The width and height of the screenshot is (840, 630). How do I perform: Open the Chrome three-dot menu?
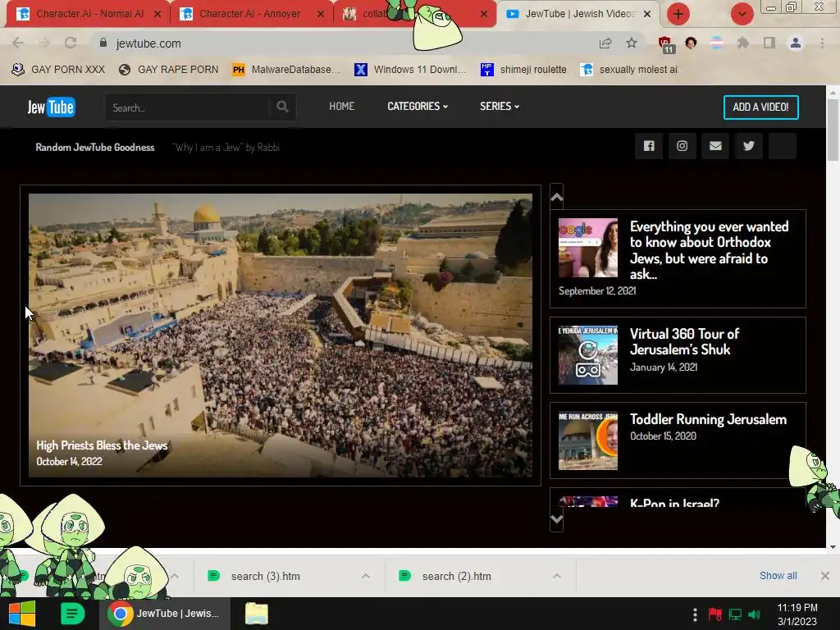pyautogui.click(x=822, y=43)
